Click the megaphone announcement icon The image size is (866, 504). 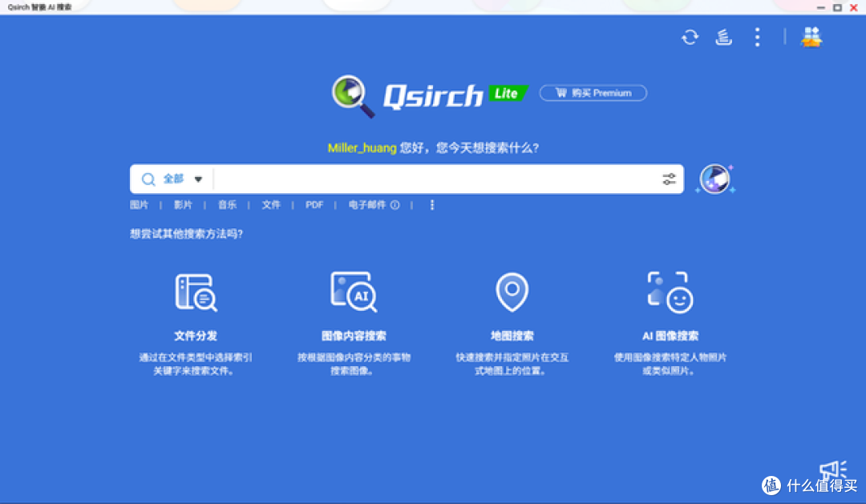click(833, 470)
